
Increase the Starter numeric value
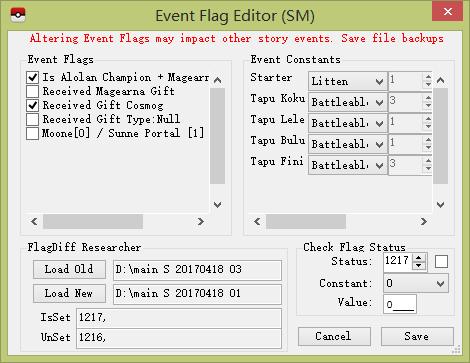coord(428,77)
